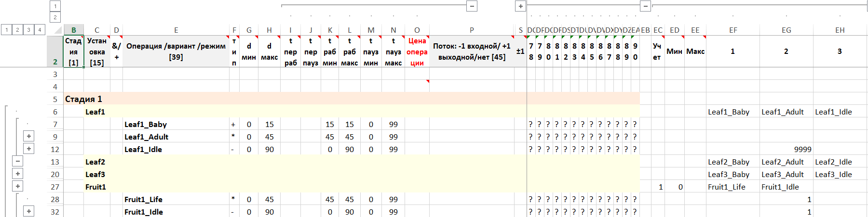Select column E header
This screenshot has width=868, height=217.
tap(176, 30)
